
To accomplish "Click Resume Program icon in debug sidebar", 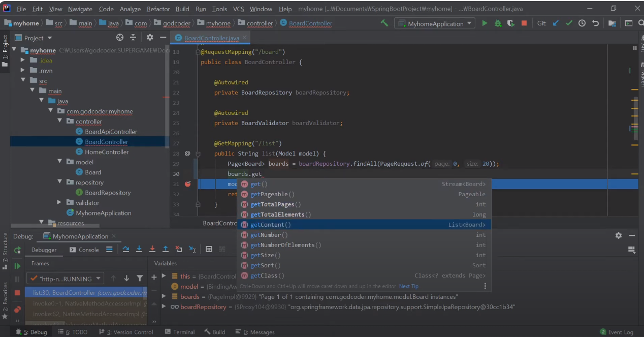I will click(17, 265).
